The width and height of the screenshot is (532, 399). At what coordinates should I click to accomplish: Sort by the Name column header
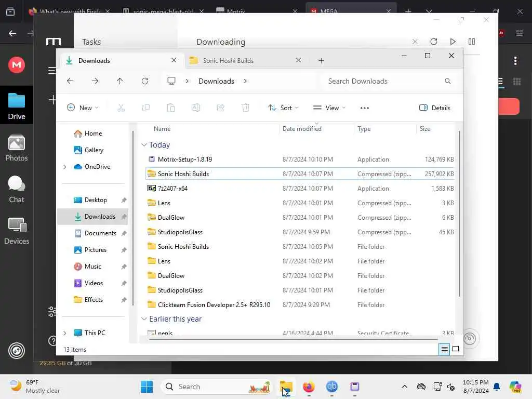(162, 129)
